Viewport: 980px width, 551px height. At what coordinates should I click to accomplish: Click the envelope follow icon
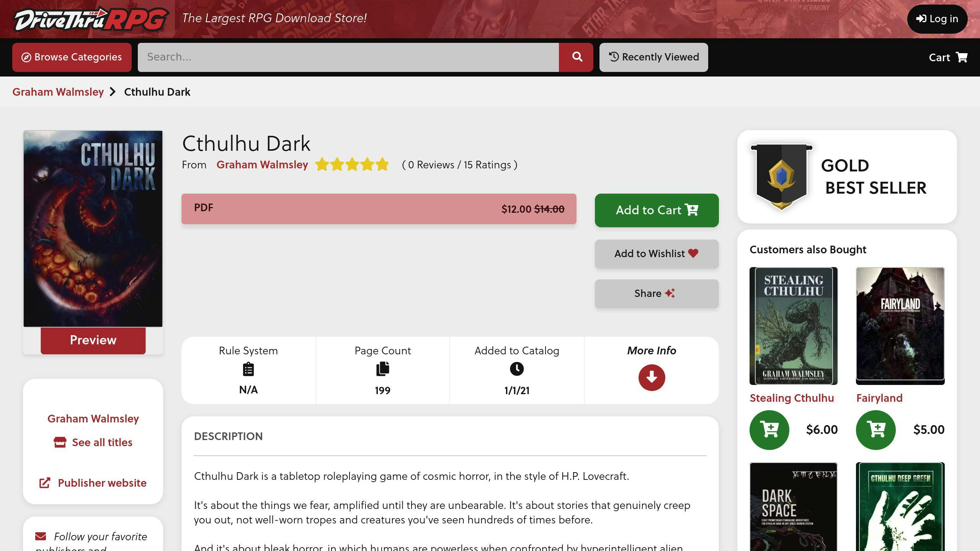41,536
